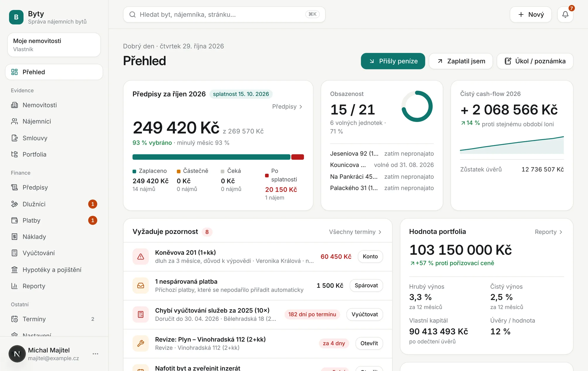This screenshot has width=588, height=371.
Task: Go to Platby page
Action: pos(54,220)
